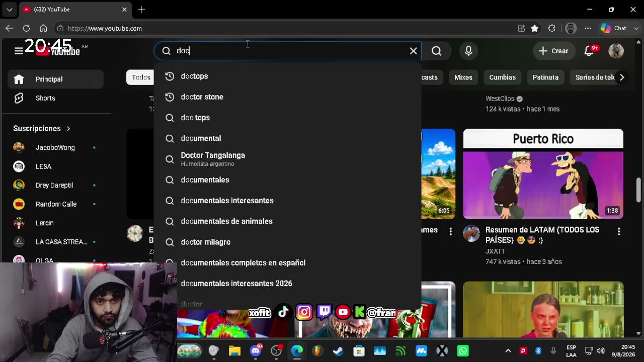Click the favorites star in address bar

point(535,28)
